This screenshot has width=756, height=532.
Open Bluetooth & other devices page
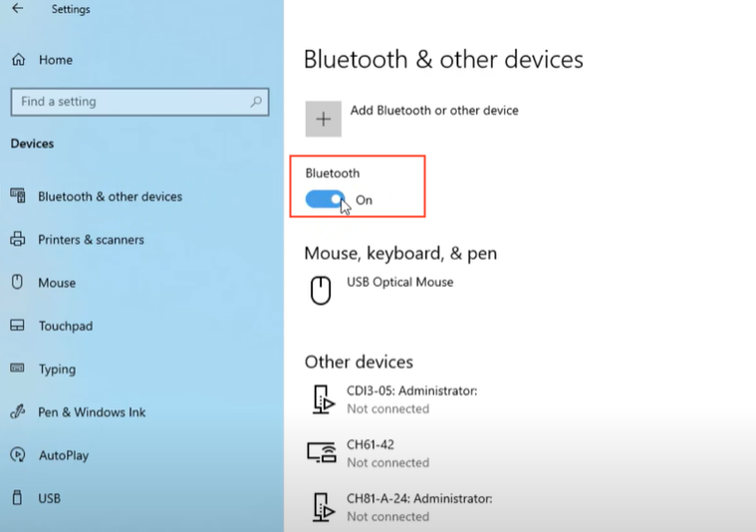[110, 196]
